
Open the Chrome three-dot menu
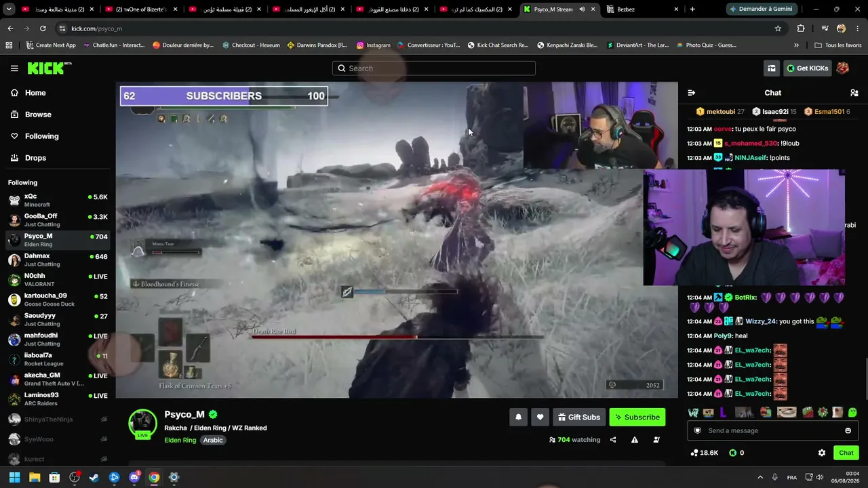click(857, 28)
